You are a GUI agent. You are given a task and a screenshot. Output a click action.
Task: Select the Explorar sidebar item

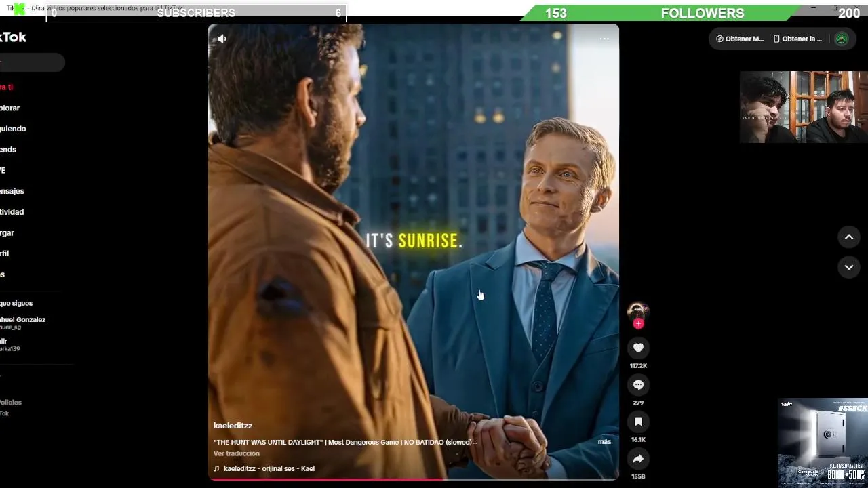tap(10, 108)
